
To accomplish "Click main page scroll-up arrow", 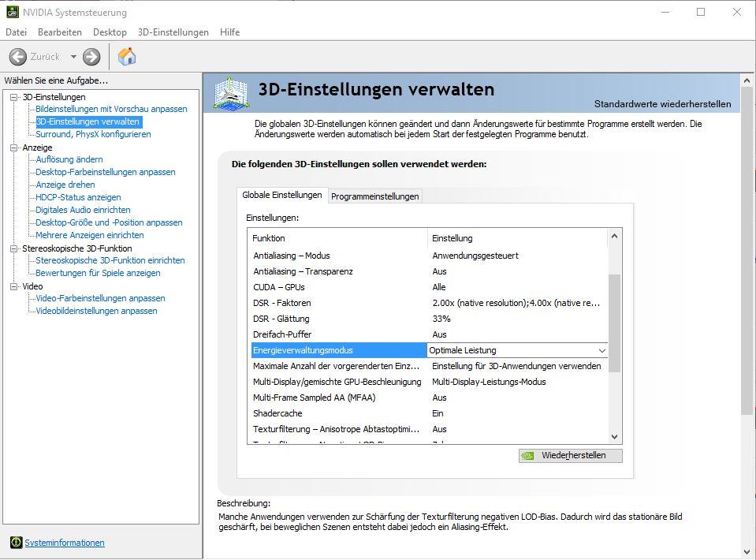I will coord(747,80).
